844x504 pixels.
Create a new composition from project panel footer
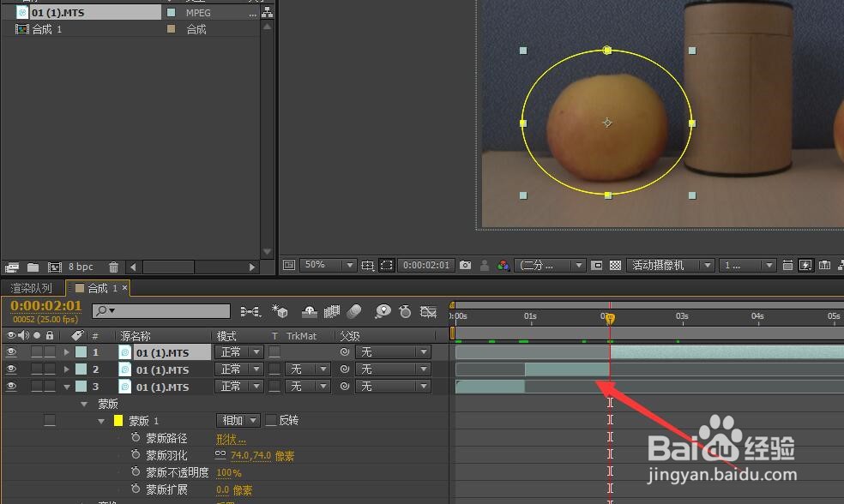[x=54, y=267]
